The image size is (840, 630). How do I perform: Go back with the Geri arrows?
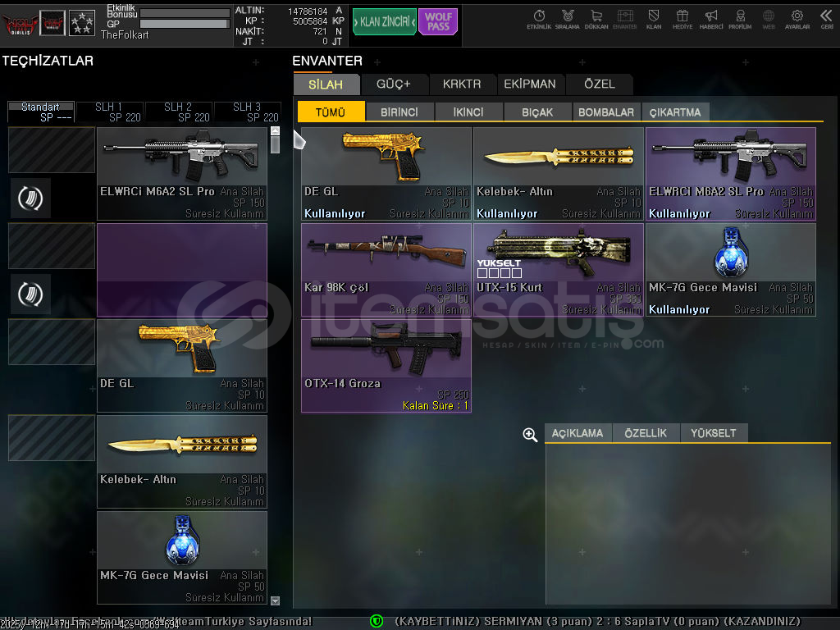(826, 18)
